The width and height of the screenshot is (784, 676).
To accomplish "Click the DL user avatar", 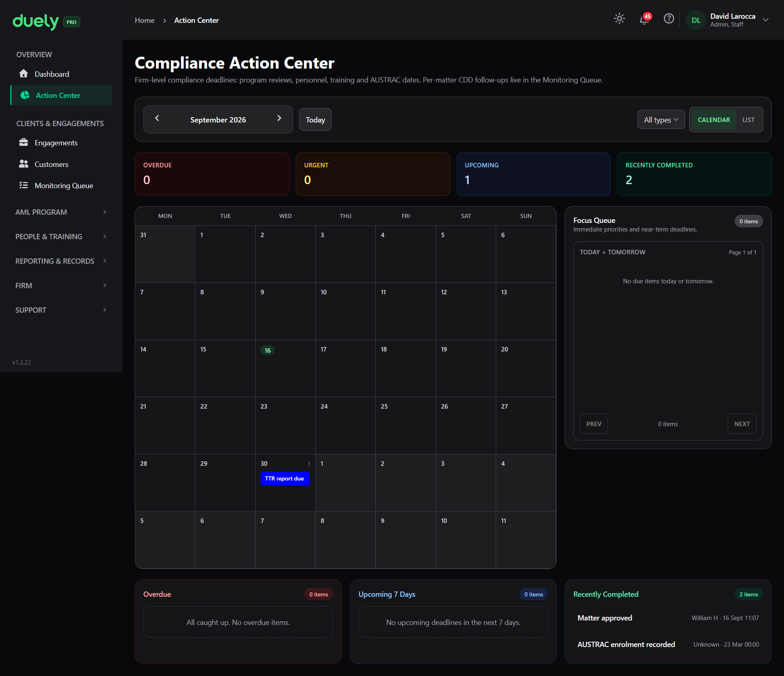I will pos(696,20).
